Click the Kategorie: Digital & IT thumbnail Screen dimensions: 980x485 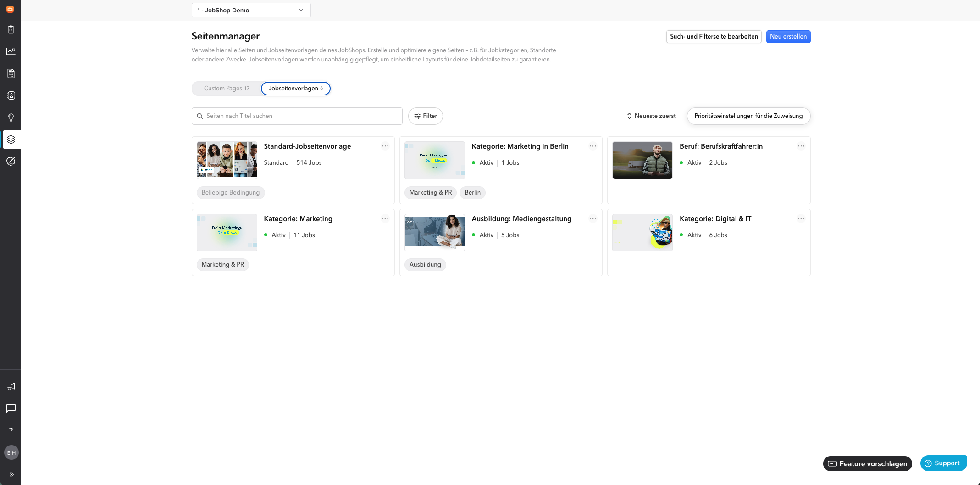coord(642,233)
